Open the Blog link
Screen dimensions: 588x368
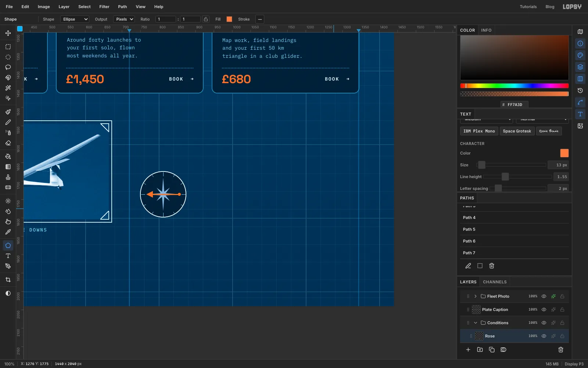[x=550, y=7]
